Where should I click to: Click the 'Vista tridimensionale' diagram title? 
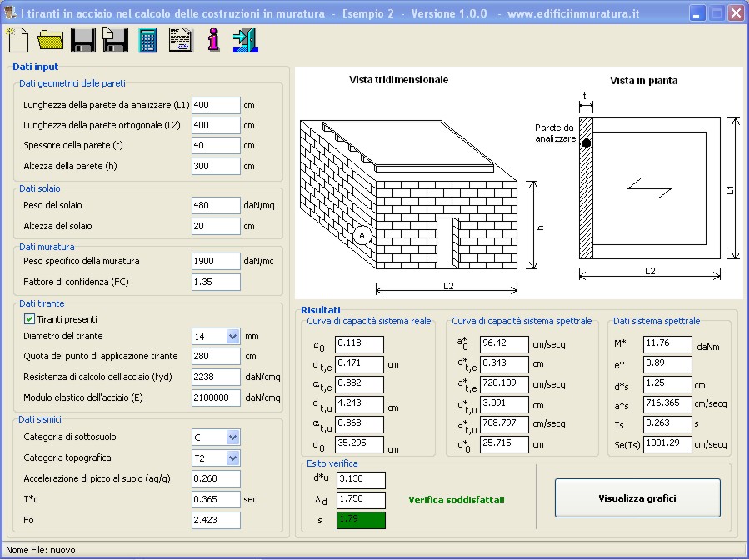tap(398, 80)
